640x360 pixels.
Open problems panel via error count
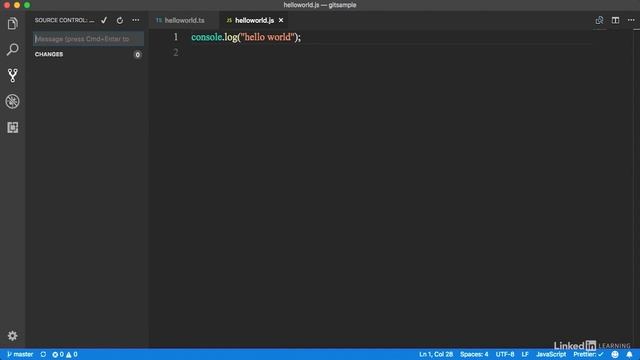(x=58, y=354)
